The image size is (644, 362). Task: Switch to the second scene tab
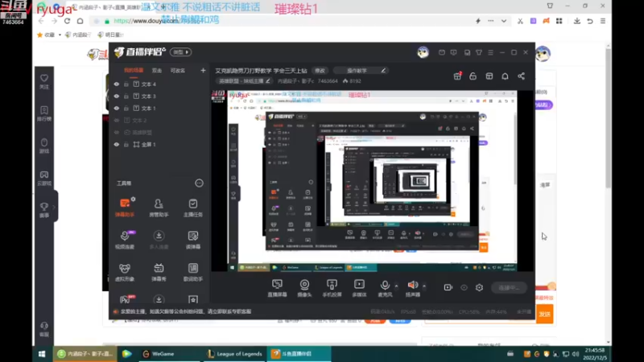[x=157, y=71]
